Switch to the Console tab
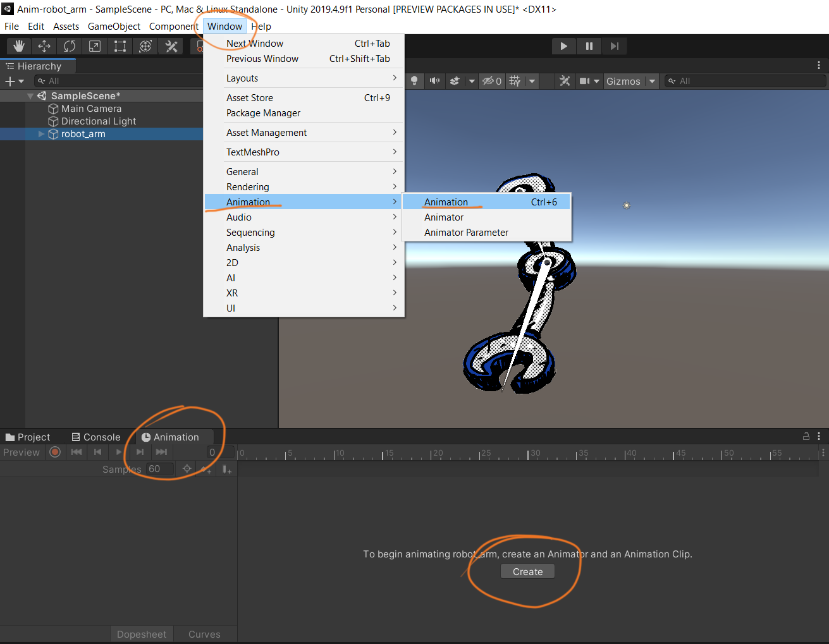The image size is (829, 644). [96, 437]
